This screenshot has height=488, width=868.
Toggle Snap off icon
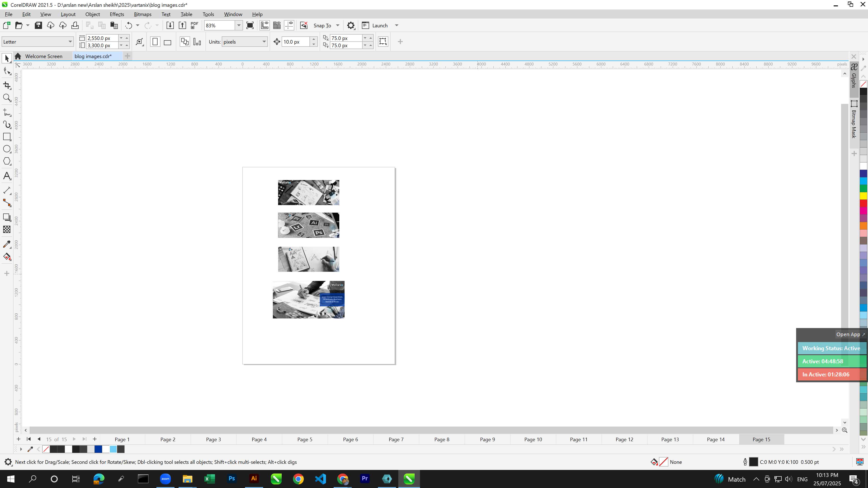pyautogui.click(x=304, y=25)
